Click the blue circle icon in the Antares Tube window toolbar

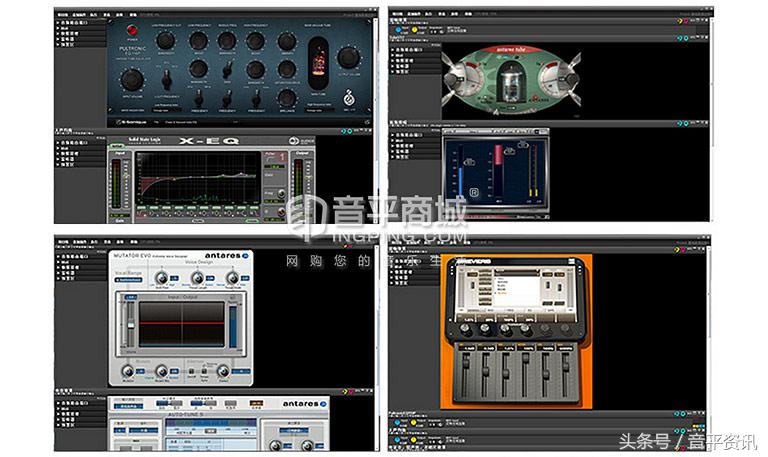tap(399, 29)
